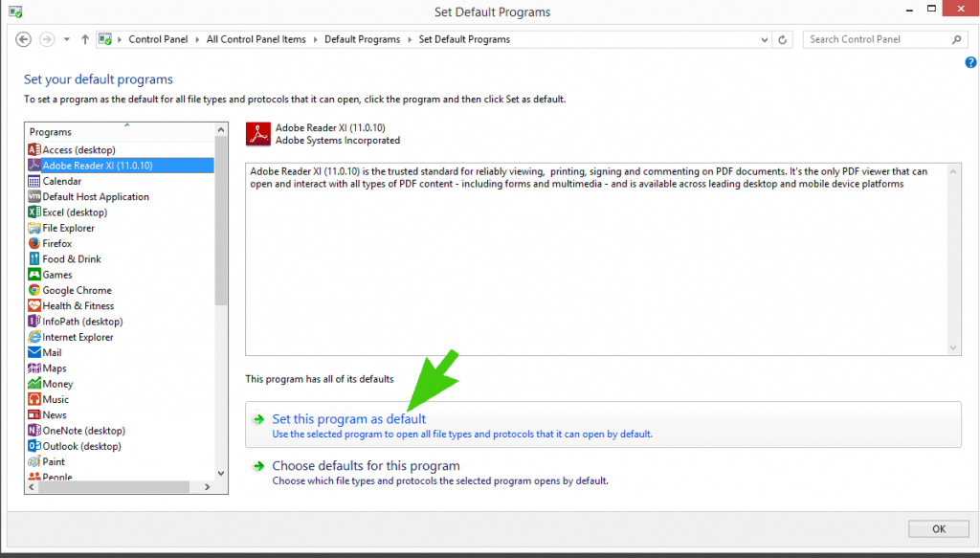Click the Adobe Reader XI icon in list
980x558 pixels.
(34, 166)
